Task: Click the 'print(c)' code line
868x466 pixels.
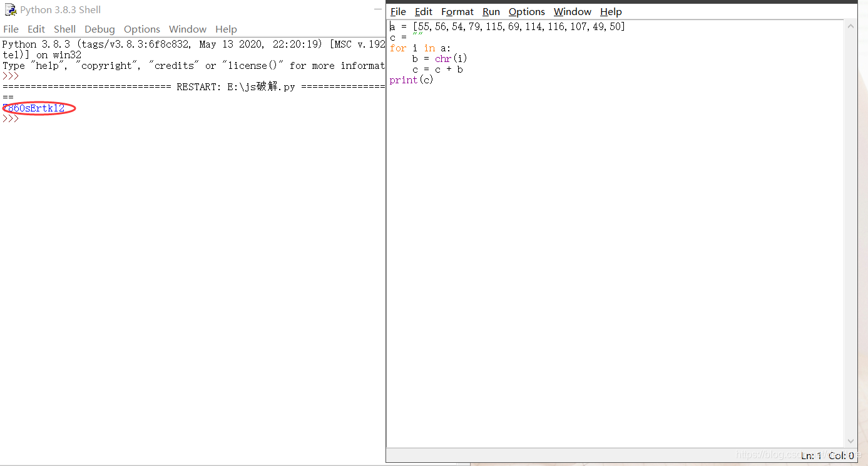Action: click(411, 80)
